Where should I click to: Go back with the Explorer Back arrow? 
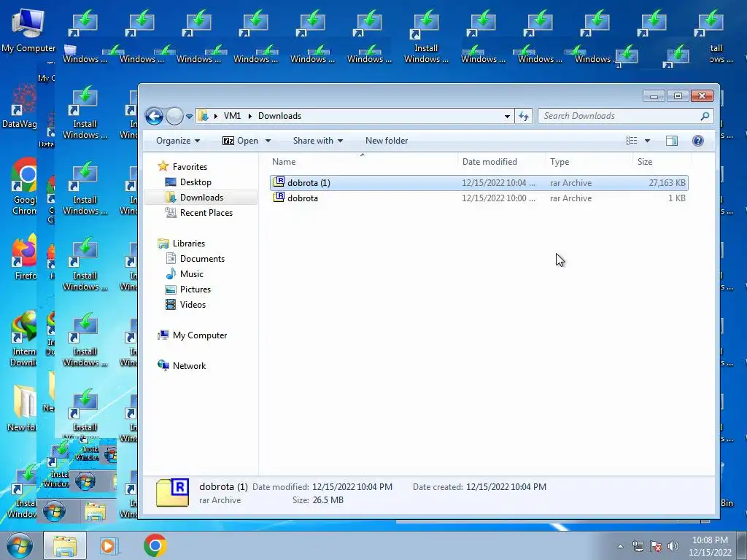click(x=155, y=116)
